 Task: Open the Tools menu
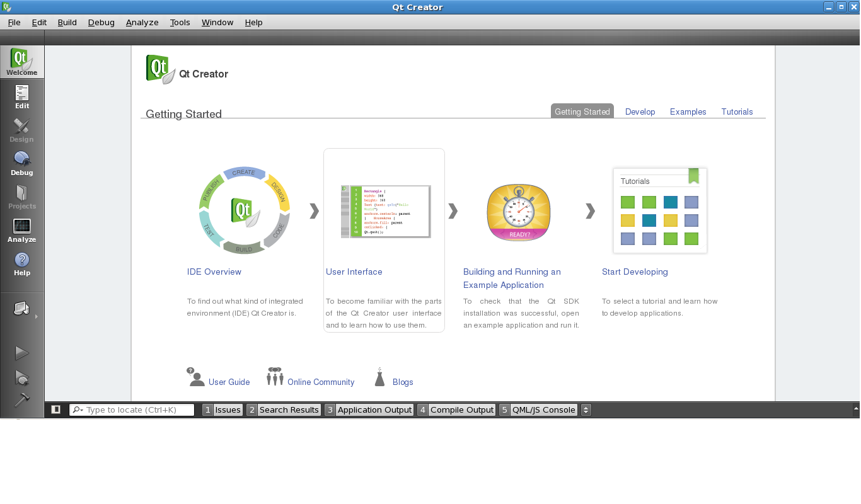point(180,22)
